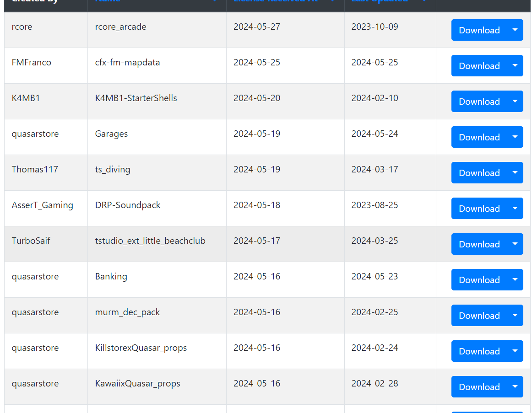
Task: Open dropdown arrow next to rcore_arcade Download
Action: [515, 30]
